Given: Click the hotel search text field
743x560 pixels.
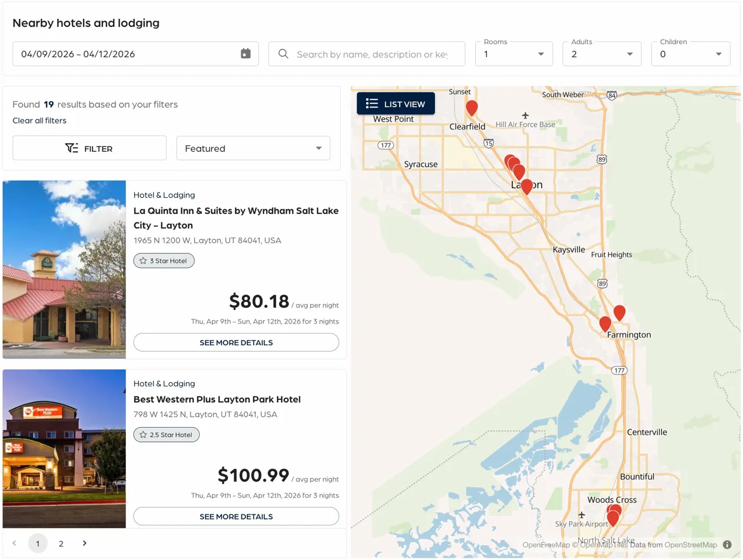Looking at the screenshot, I should [367, 54].
